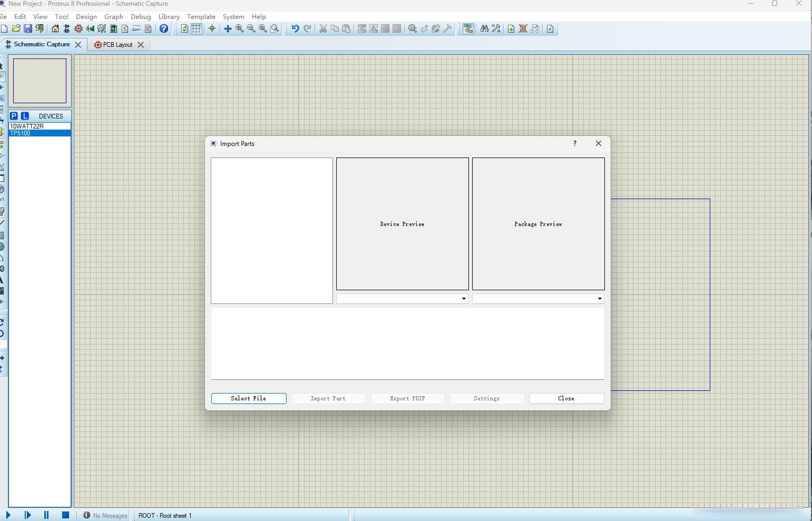This screenshot has width=812, height=521.
Task: Select TP5100 in the devices list
Action: point(40,133)
